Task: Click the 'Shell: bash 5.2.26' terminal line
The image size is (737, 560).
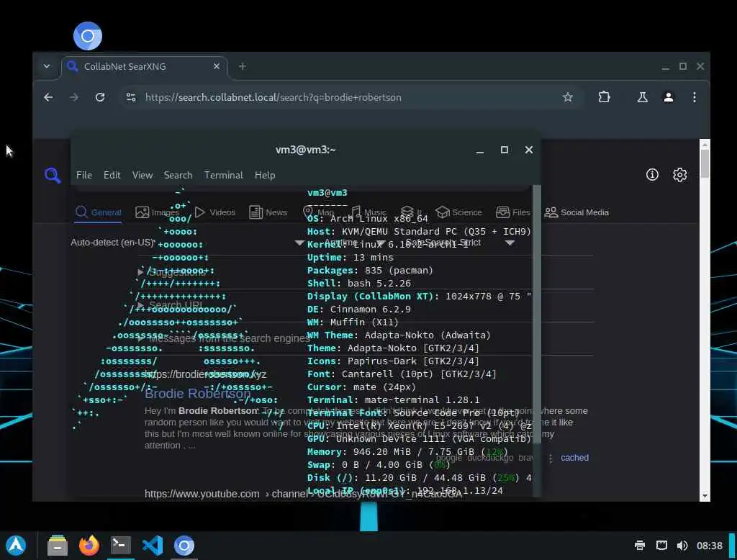Action: tap(359, 283)
